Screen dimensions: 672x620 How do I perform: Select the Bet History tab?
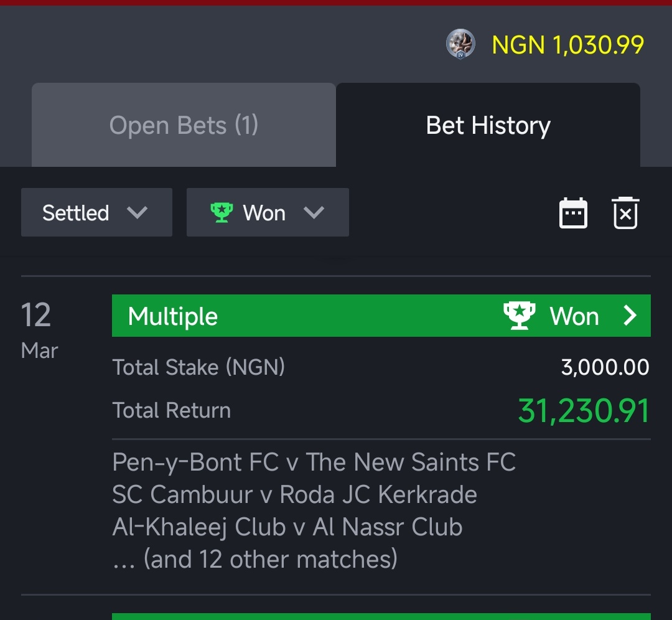488,124
